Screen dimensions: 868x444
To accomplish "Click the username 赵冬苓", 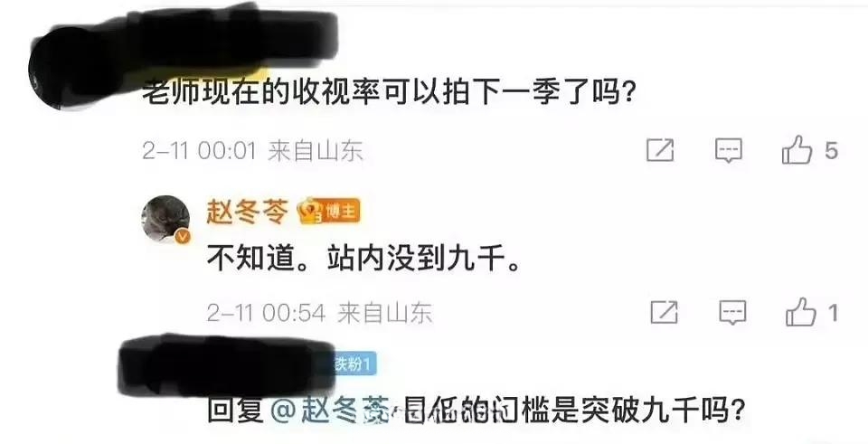I will pyautogui.click(x=248, y=212).
